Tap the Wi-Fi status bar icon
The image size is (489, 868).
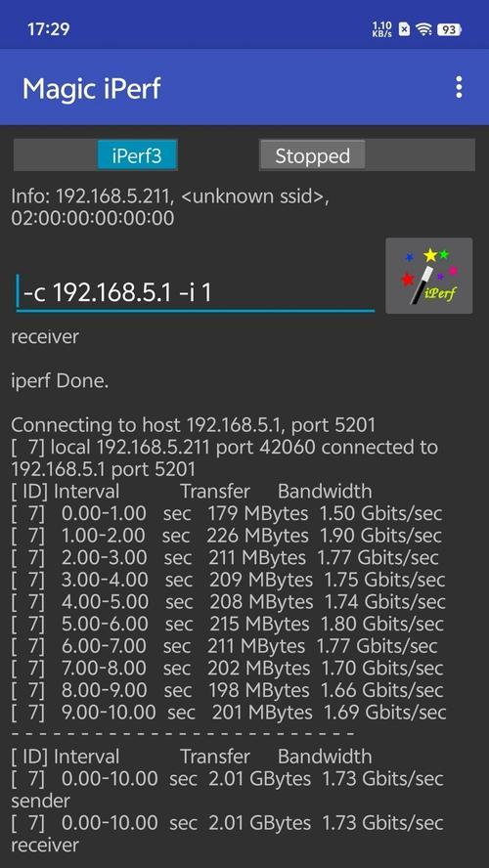tap(423, 30)
